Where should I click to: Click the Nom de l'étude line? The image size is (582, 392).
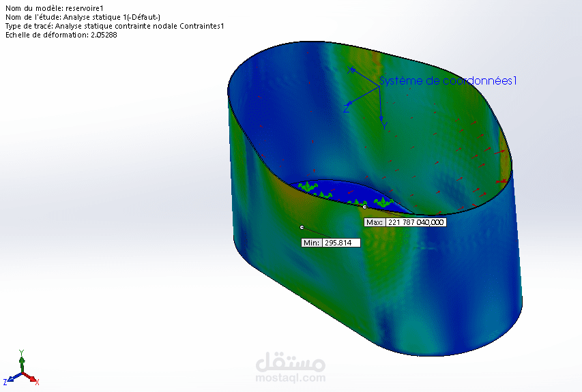[83, 17]
